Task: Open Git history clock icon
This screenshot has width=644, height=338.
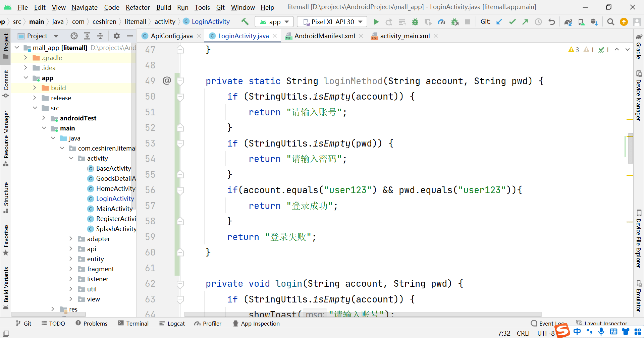Action: pos(538,22)
